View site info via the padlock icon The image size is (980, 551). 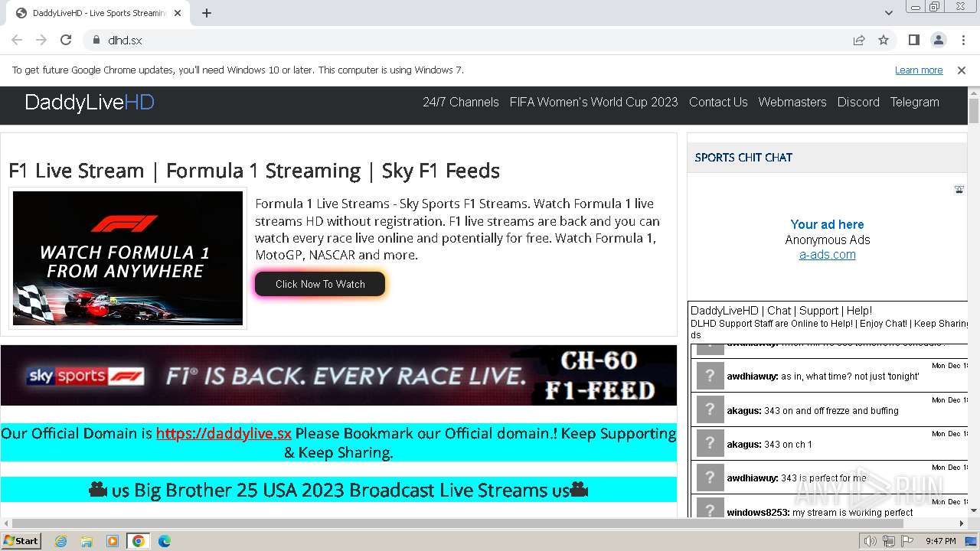pos(96,40)
